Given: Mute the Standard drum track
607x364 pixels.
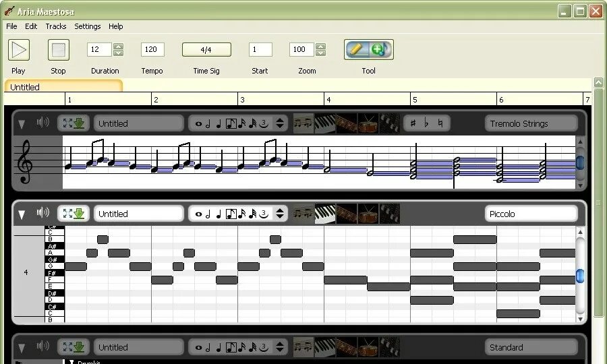Looking at the screenshot, I should 42,345.
